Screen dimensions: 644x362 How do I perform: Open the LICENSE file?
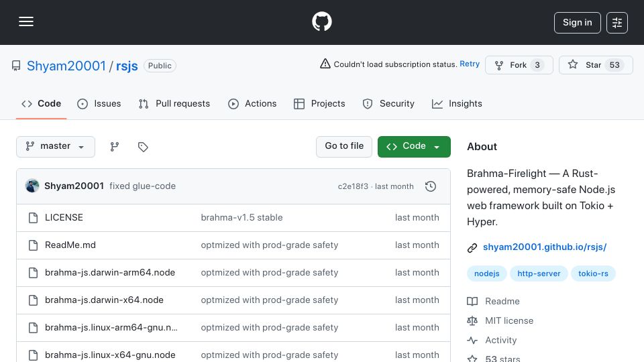(x=64, y=217)
